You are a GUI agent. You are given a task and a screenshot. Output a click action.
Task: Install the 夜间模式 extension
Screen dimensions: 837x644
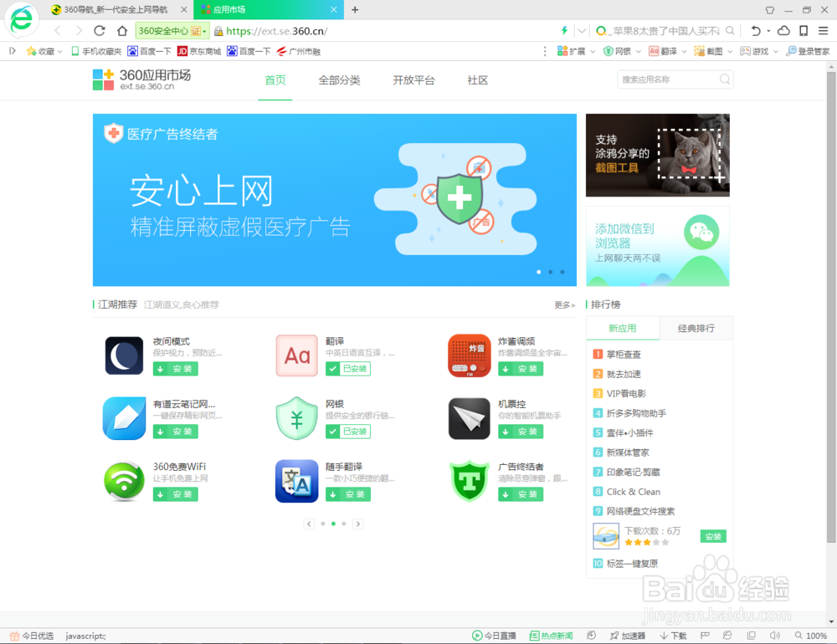[x=176, y=369]
